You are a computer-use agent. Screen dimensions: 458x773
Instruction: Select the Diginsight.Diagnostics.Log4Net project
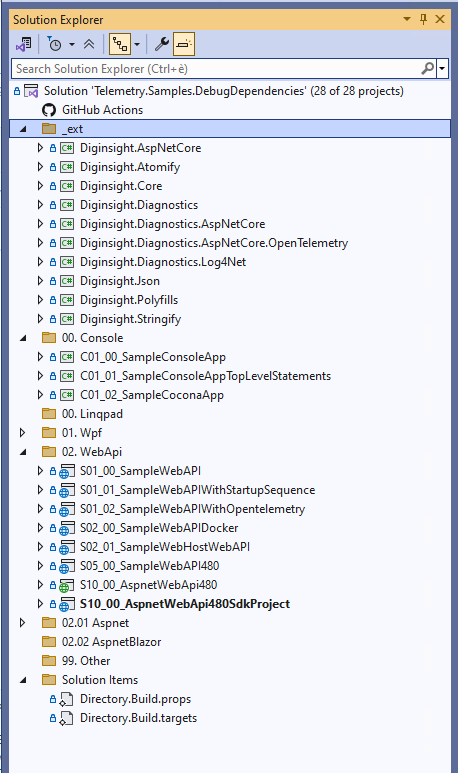(x=163, y=262)
